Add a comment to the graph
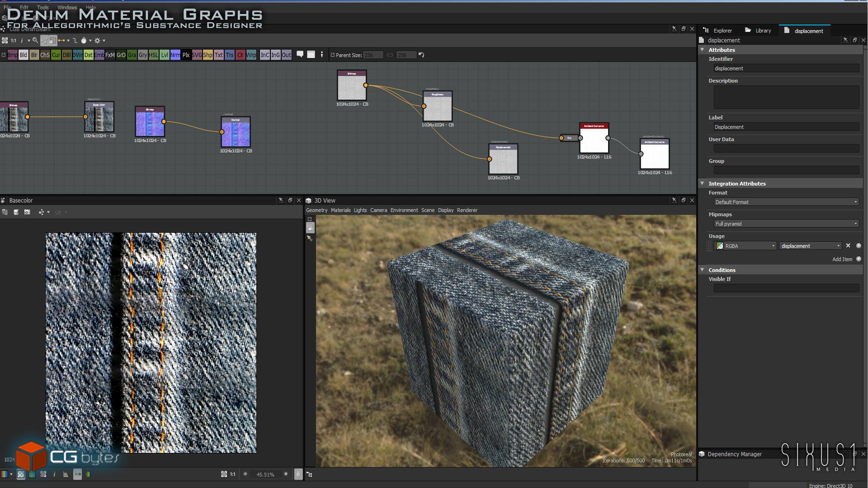This screenshot has width=868, height=488. (300, 55)
